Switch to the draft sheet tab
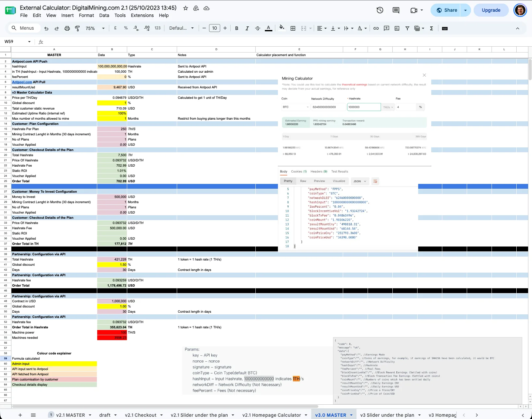 105,415
